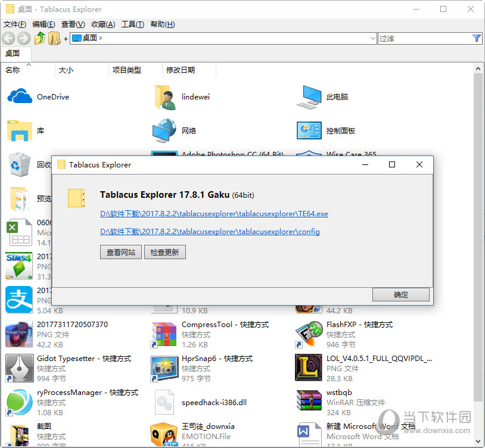Sort by 修改日期 column header
The width and height of the screenshot is (485, 448).
click(181, 70)
